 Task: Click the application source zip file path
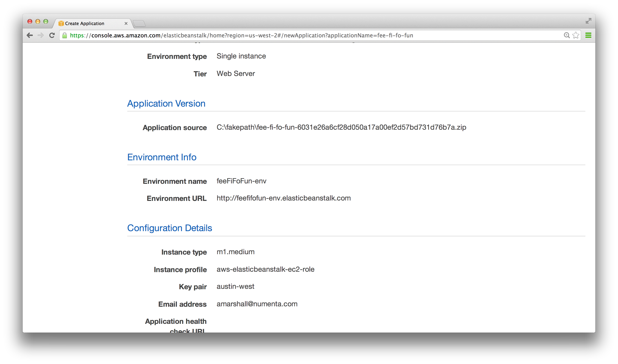point(341,127)
